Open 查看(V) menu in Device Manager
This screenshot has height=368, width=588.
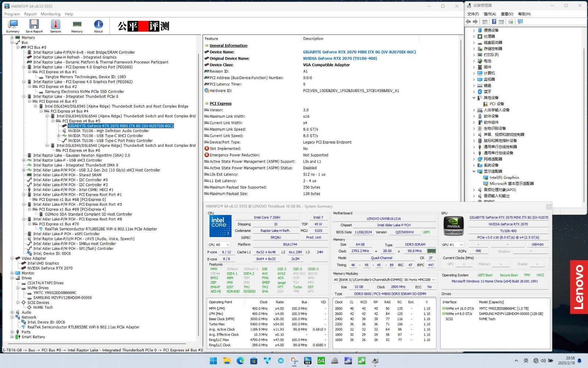click(507, 14)
